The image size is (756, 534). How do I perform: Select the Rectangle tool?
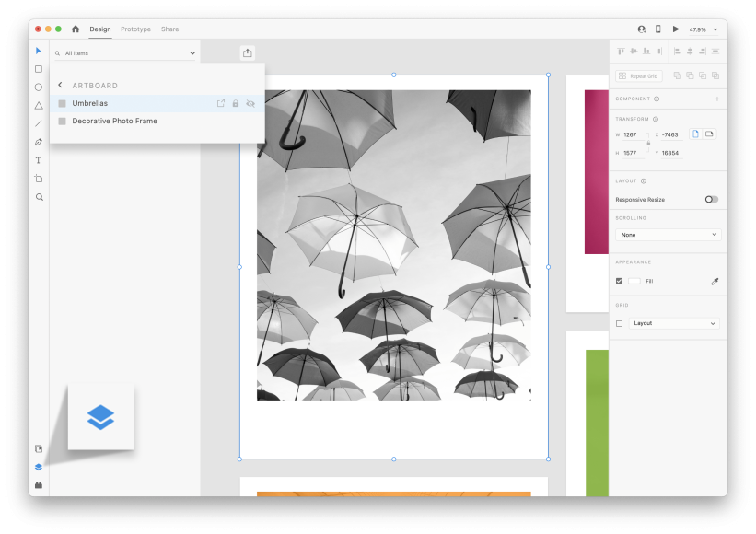coord(38,68)
